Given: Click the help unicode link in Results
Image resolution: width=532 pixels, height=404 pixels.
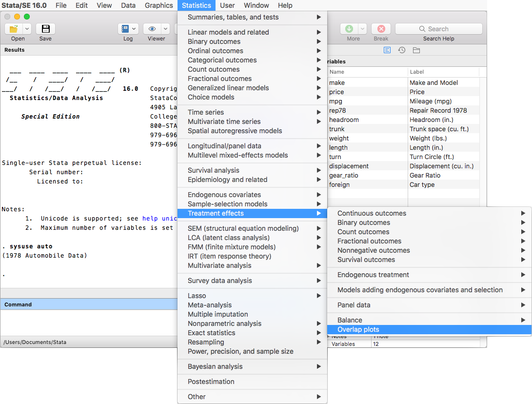Looking at the screenshot, I should click(x=159, y=219).
